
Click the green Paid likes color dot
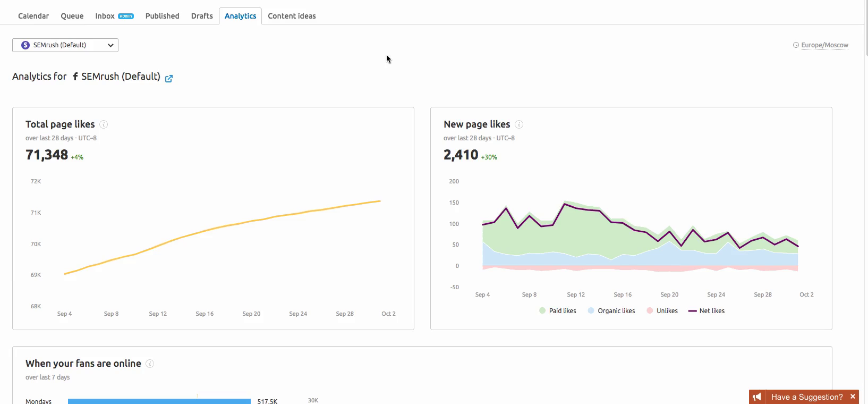(x=542, y=311)
